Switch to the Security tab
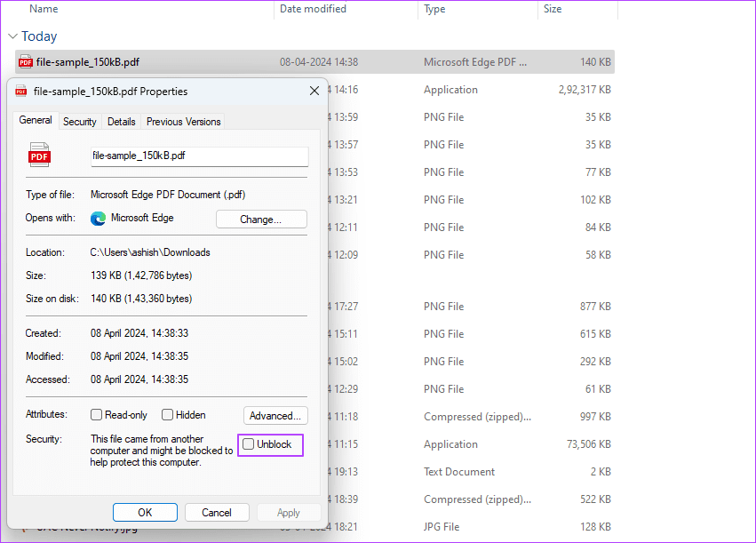Screen dimensions: 756x543 pyautogui.click(x=80, y=122)
